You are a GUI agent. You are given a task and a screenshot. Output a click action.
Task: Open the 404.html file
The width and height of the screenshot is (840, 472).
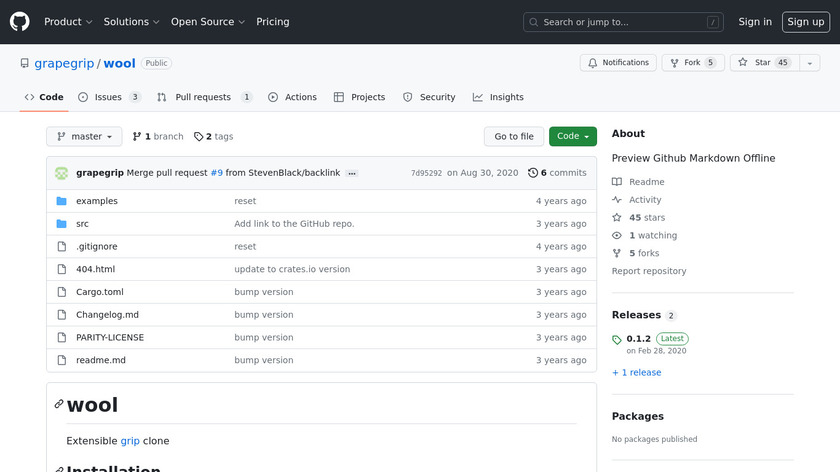pyautogui.click(x=95, y=269)
